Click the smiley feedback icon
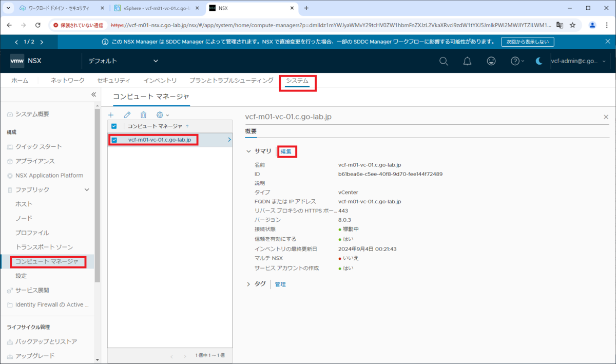The width and height of the screenshot is (616, 364). click(491, 61)
